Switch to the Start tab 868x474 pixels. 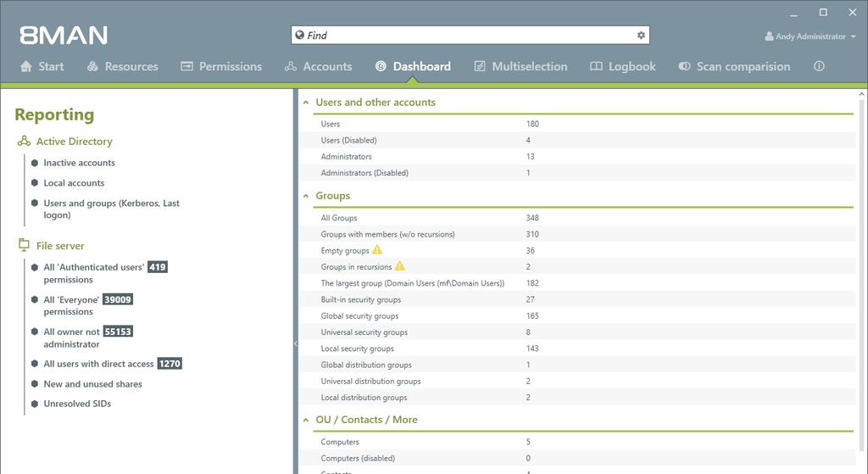point(42,66)
